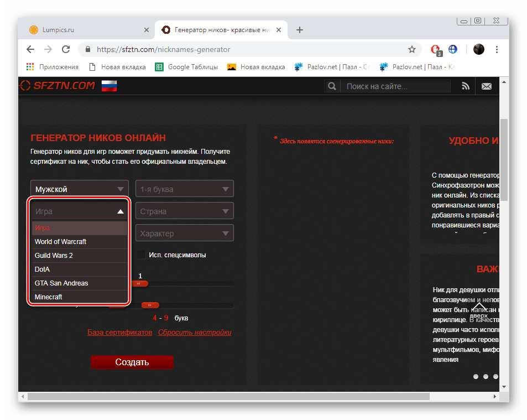Choose GTA San Andreas option
Image resolution: width=527 pixels, height=420 pixels.
click(80, 283)
